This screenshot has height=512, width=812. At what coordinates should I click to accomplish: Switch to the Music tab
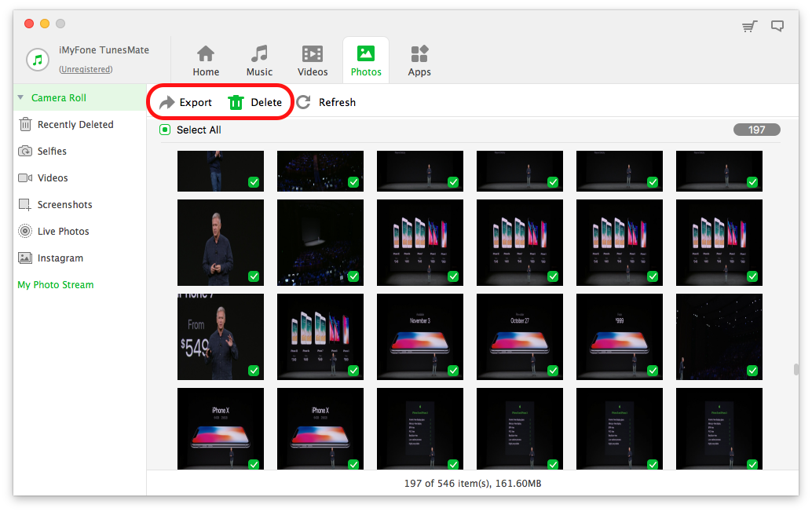(259, 60)
